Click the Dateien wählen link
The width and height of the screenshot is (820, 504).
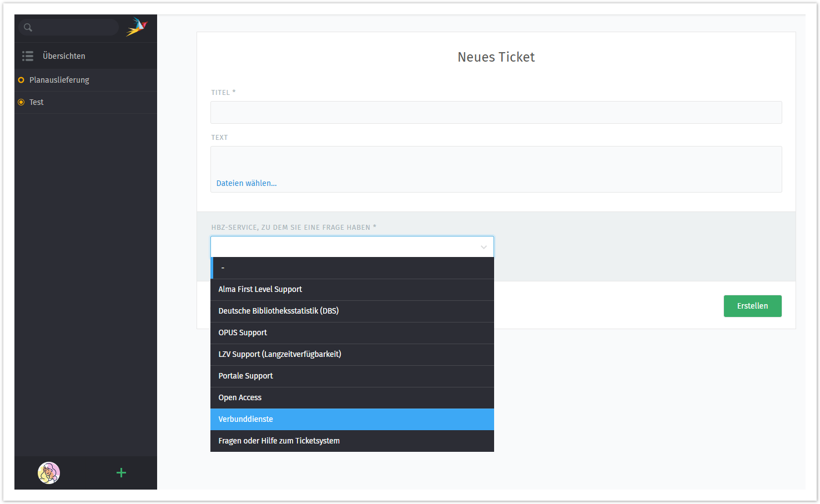pyautogui.click(x=246, y=183)
